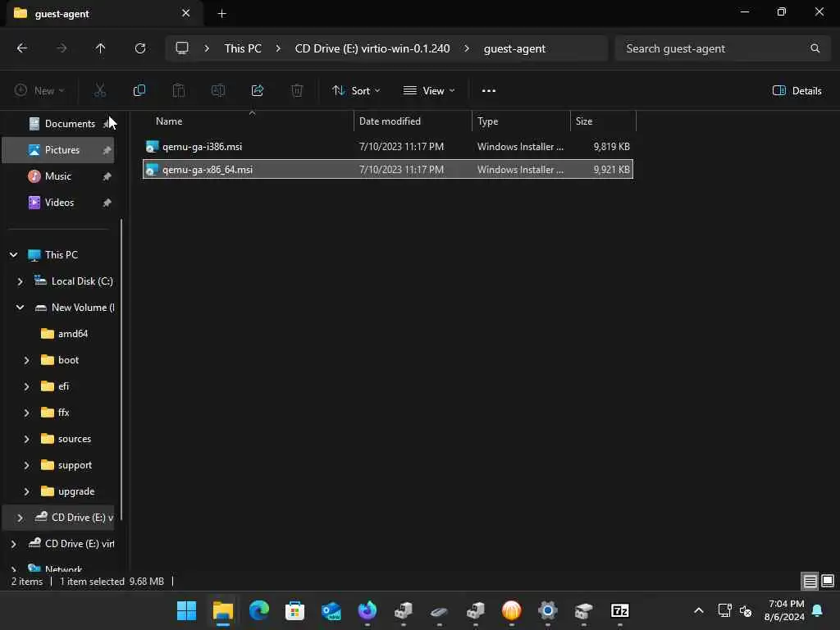Click the PC monitor icon in address bar
Screen dimensions: 840x630
(182, 48)
